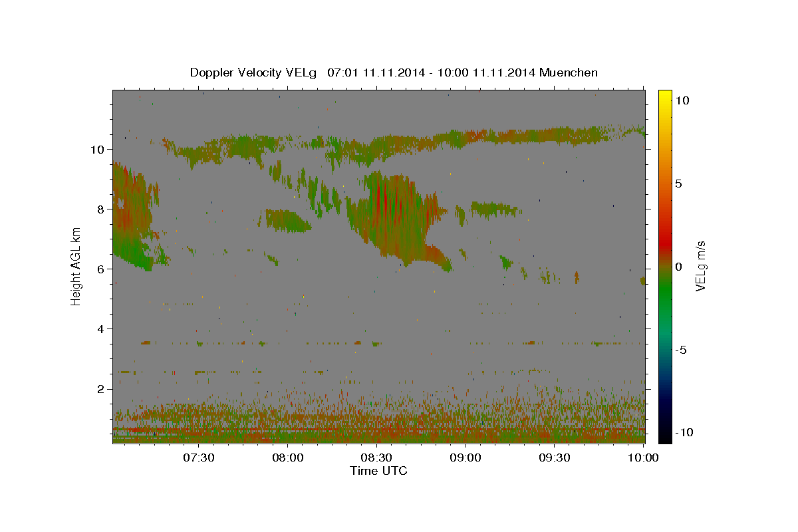
Task: Click the colorbar tick label 0
Action: tap(679, 267)
